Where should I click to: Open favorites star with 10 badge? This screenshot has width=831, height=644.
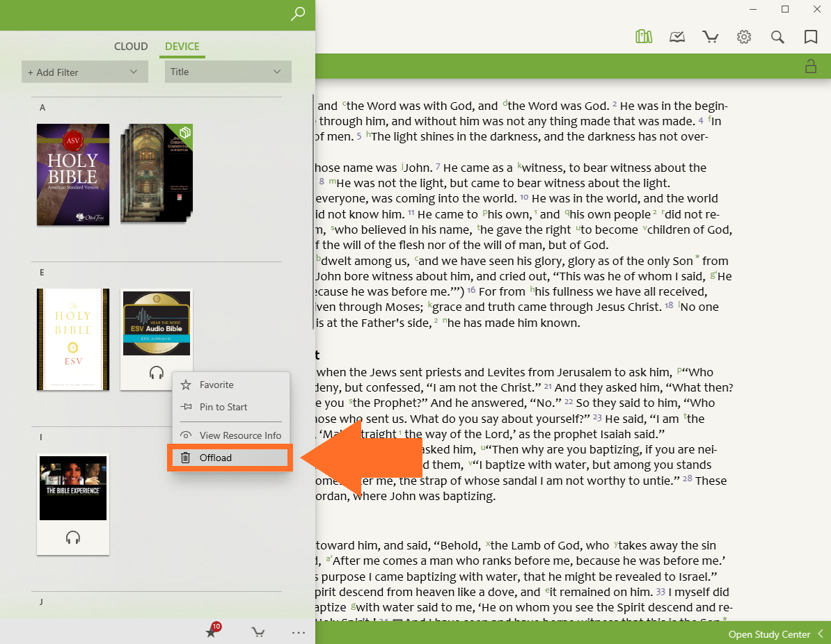coord(212,631)
